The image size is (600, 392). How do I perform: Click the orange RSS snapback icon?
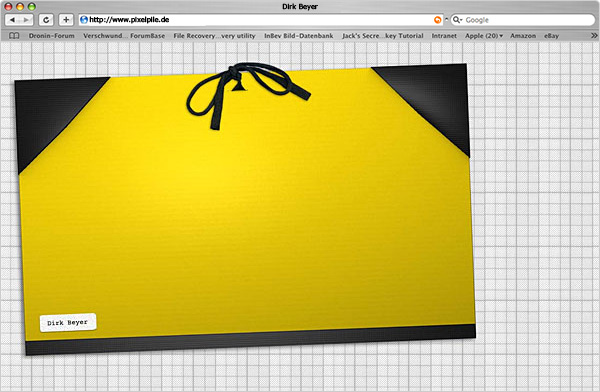coord(437,20)
